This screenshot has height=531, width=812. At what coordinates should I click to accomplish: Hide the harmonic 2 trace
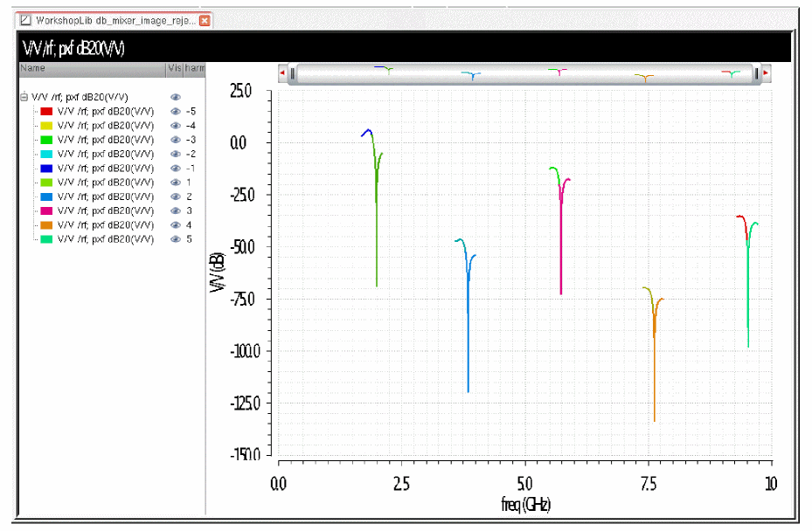pos(175,197)
